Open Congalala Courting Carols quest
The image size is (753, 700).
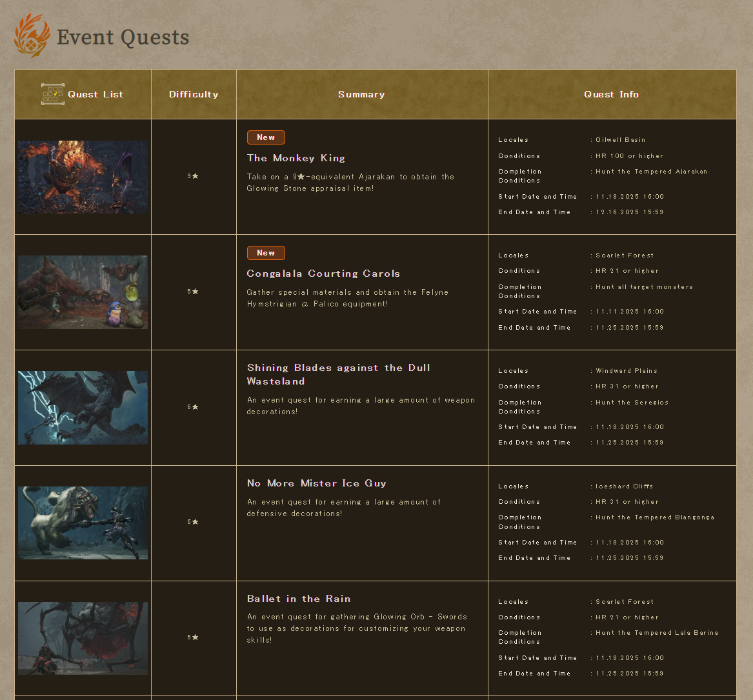click(x=323, y=274)
